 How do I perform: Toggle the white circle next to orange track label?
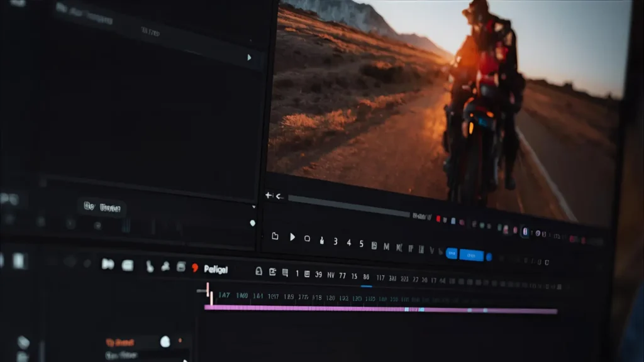tap(165, 341)
